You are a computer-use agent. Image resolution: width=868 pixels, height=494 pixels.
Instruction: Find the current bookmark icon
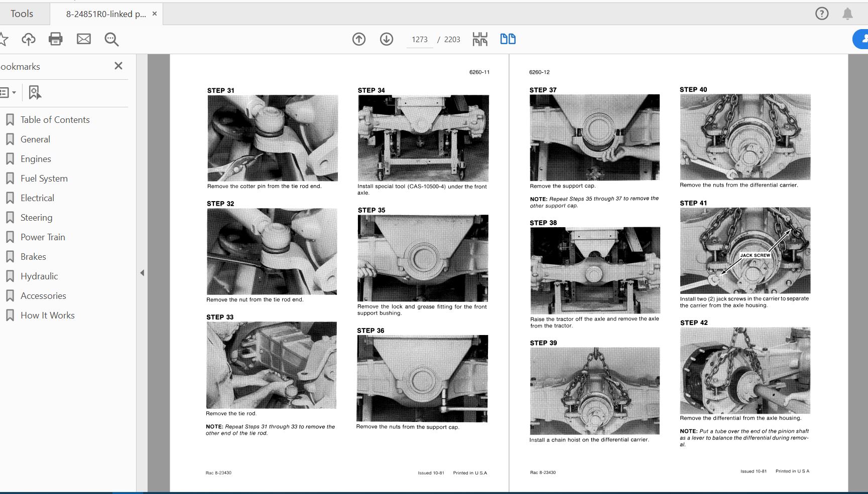point(35,92)
